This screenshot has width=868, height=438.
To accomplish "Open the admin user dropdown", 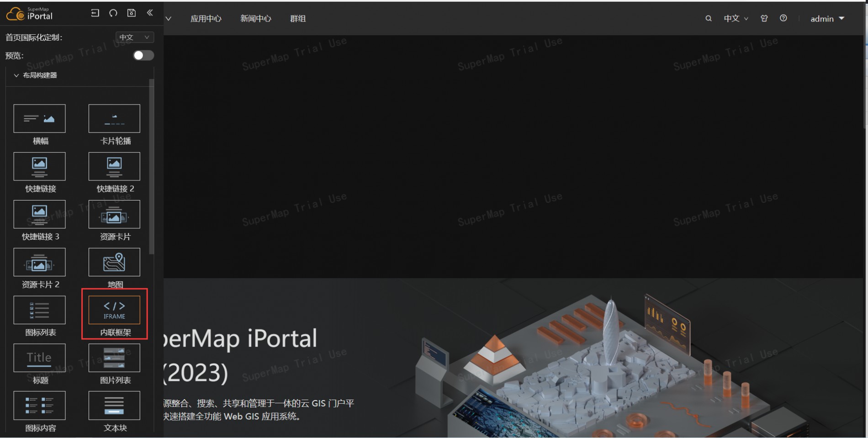I will [x=827, y=19].
